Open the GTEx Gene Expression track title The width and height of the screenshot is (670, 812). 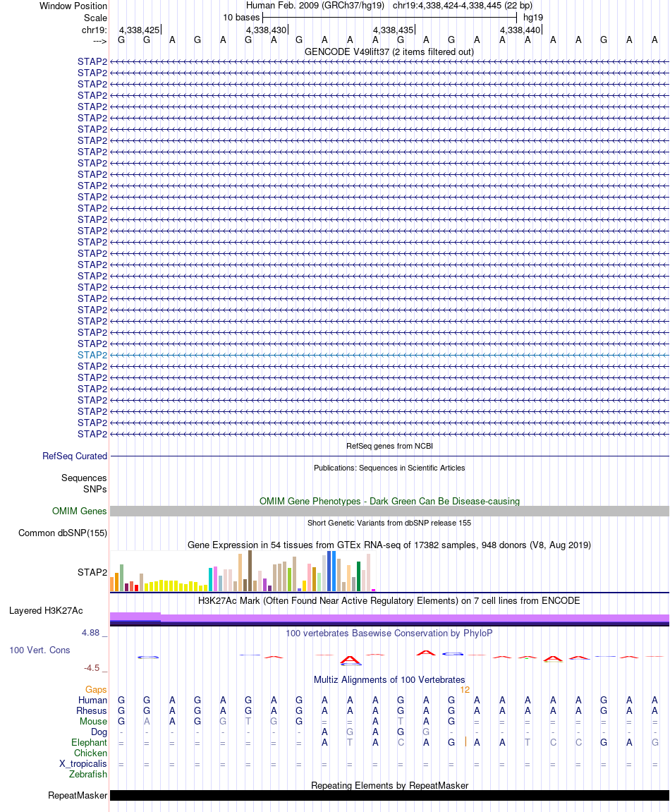coord(389,545)
